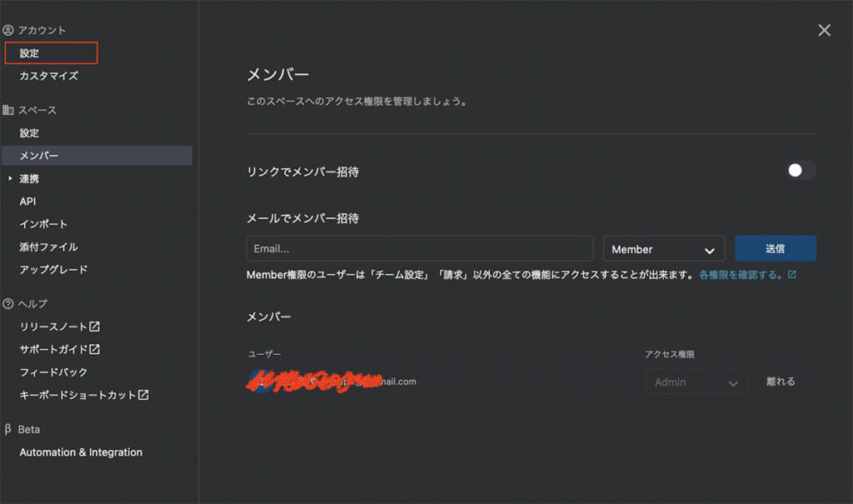Open the Admin access permission dropdown
The image size is (853, 504).
[x=696, y=382]
